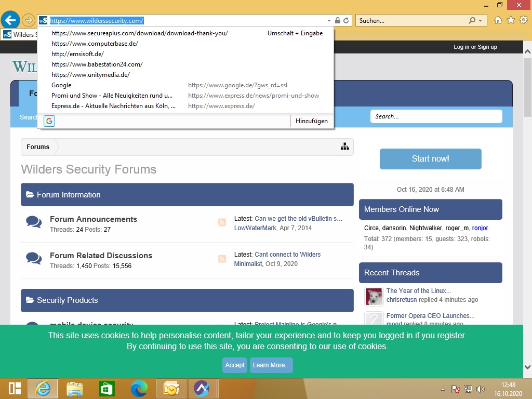Viewport: 532px width, 399px height.
Task: Click RSS feed icon for Forum Announcements
Action: coord(222,222)
